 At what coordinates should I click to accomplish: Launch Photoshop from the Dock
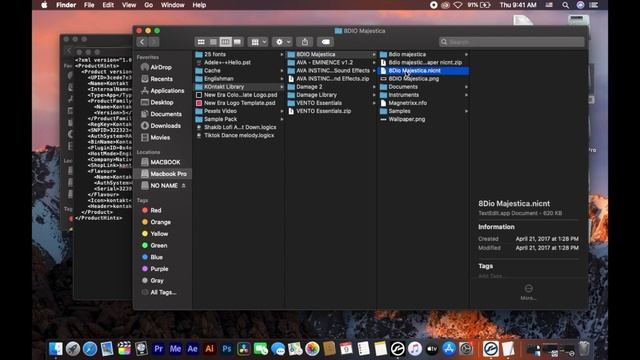(227, 349)
